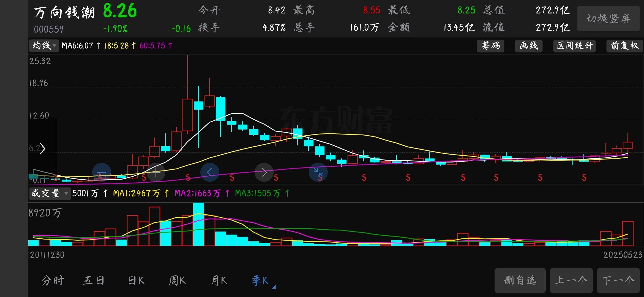644x297 pixels.
Task: Go to previous stock with 上一个
Action: [571, 280]
